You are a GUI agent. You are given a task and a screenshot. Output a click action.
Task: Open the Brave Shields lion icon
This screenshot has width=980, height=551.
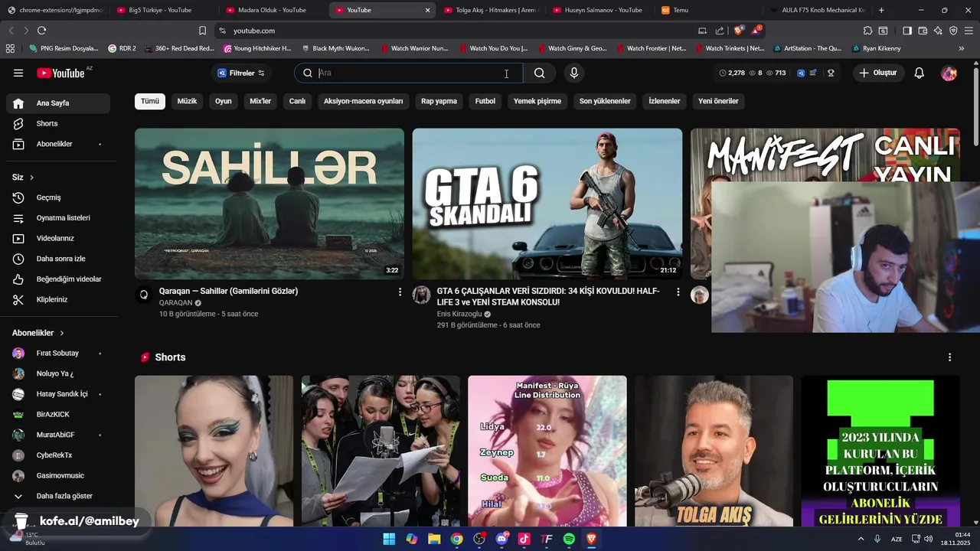738,31
